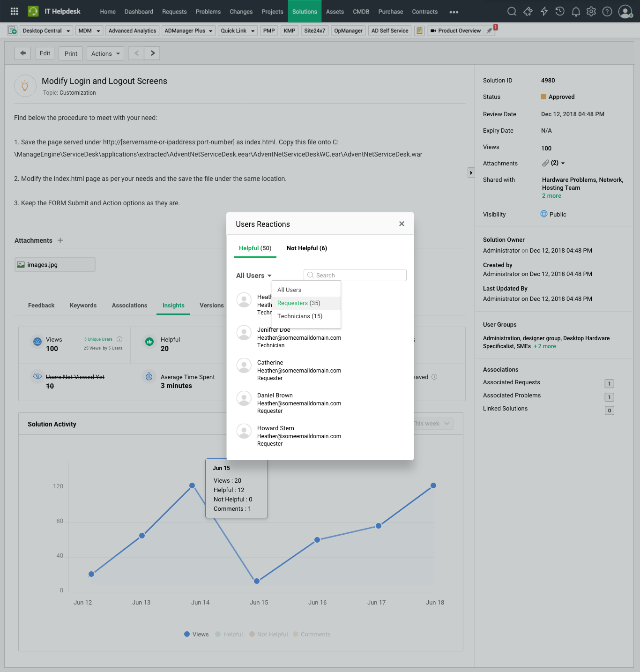This screenshot has height=672, width=640.
Task: Open the Actions dropdown
Action: point(105,53)
